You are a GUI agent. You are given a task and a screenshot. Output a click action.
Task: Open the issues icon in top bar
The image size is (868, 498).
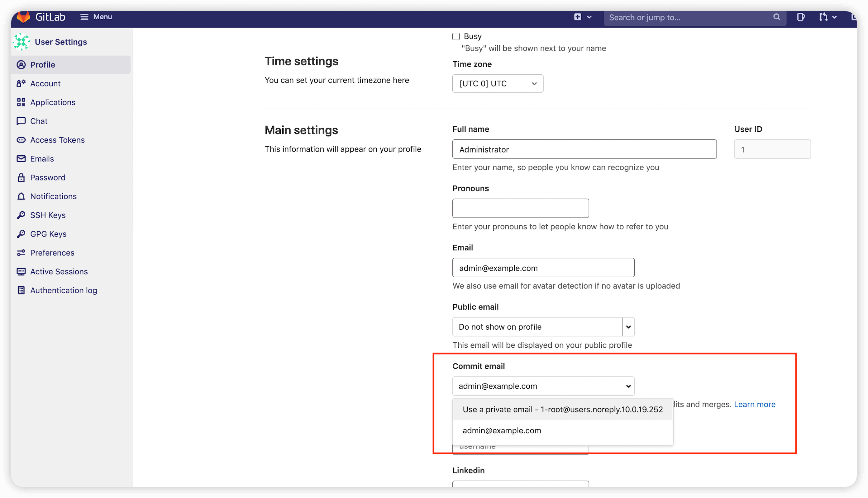click(x=801, y=17)
